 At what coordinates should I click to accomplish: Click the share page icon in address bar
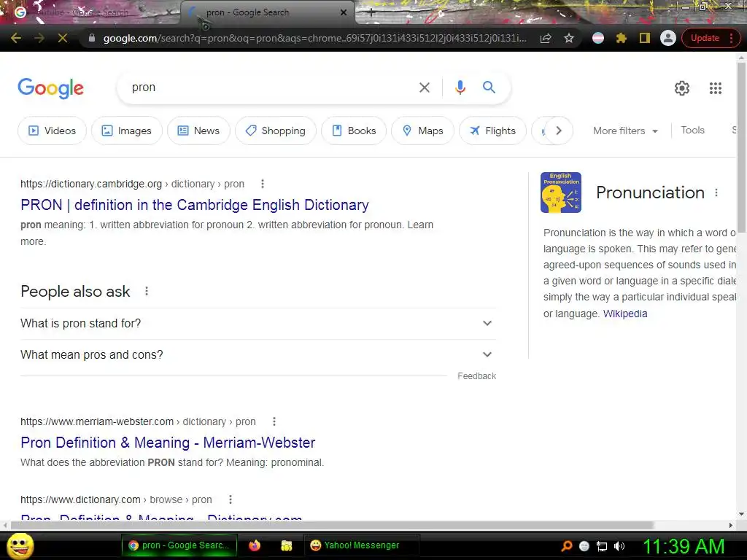546,38
